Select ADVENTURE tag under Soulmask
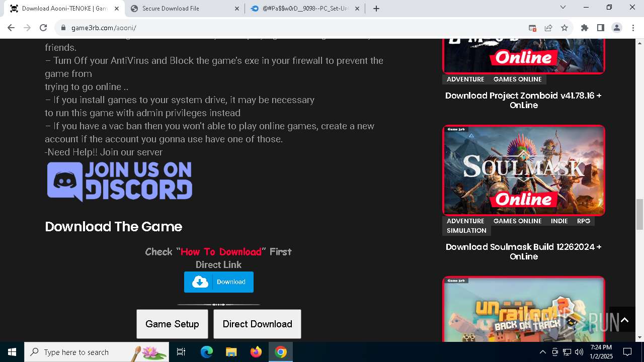Viewport: 644px width, 362px height. point(465,221)
